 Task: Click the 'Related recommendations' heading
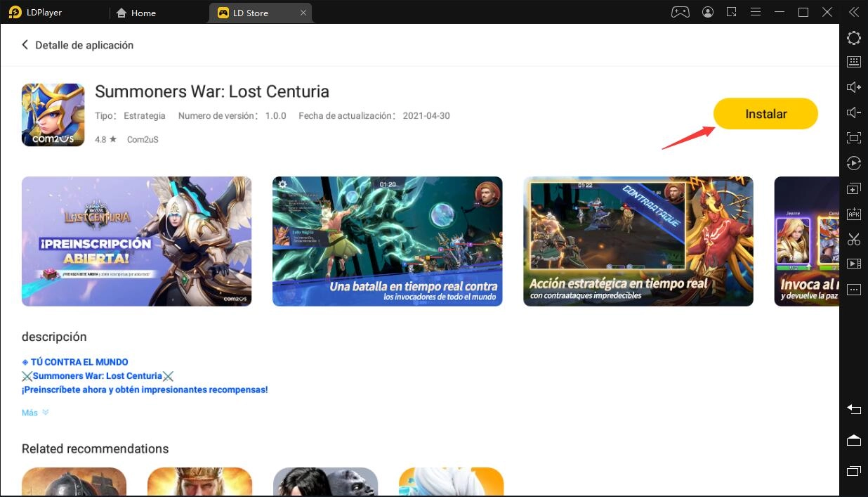[x=95, y=448]
